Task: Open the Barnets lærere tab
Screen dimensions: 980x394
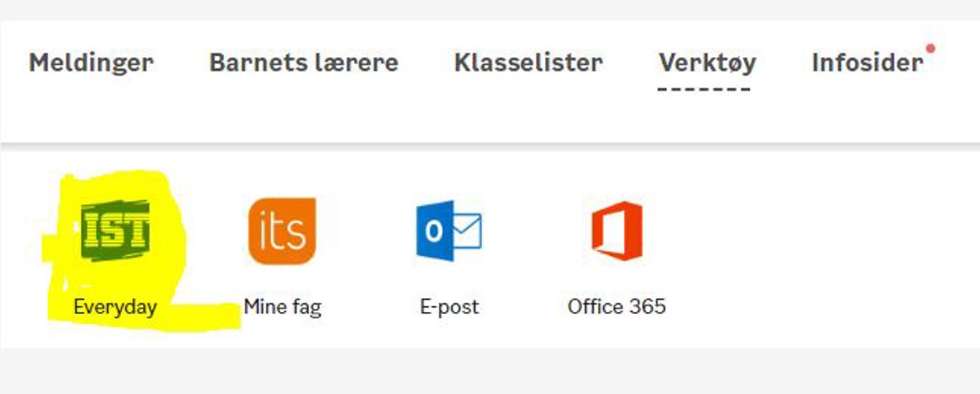Action: pos(303,63)
